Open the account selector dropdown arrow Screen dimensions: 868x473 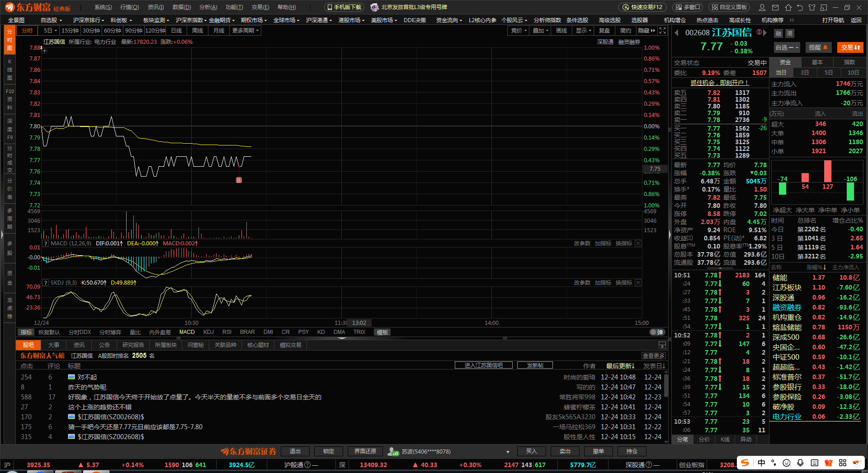[508, 452]
